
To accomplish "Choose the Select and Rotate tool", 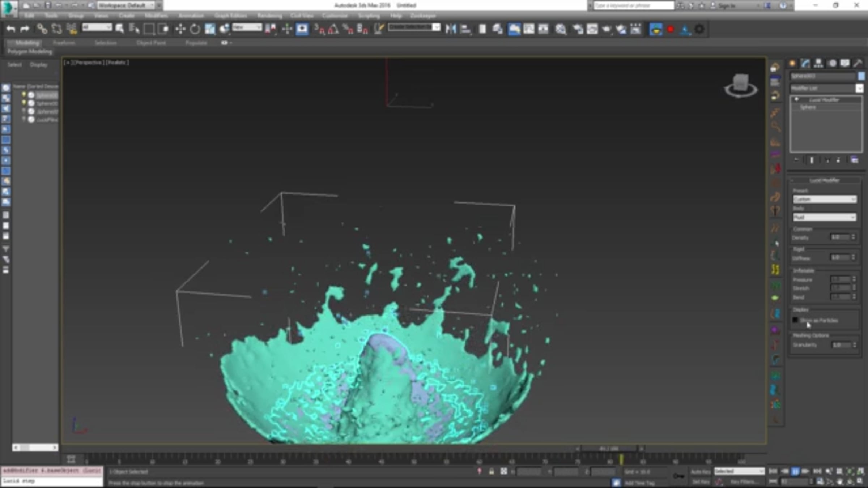I will click(195, 29).
